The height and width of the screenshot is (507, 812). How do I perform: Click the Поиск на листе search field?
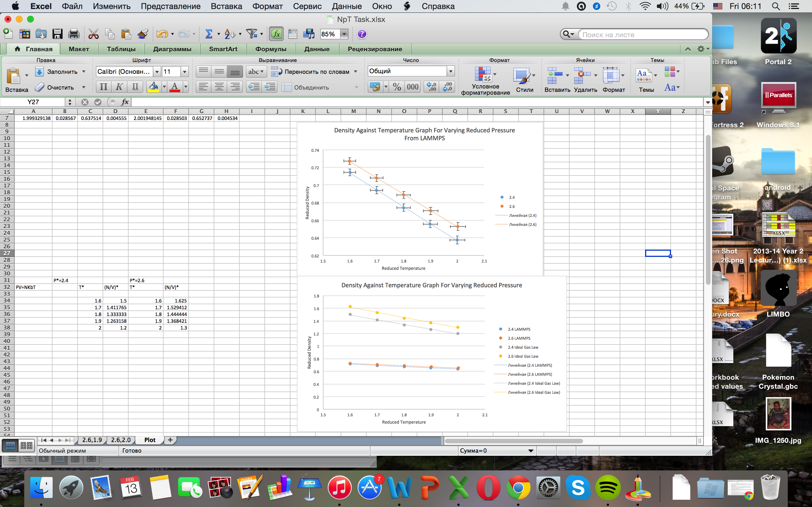(643, 35)
